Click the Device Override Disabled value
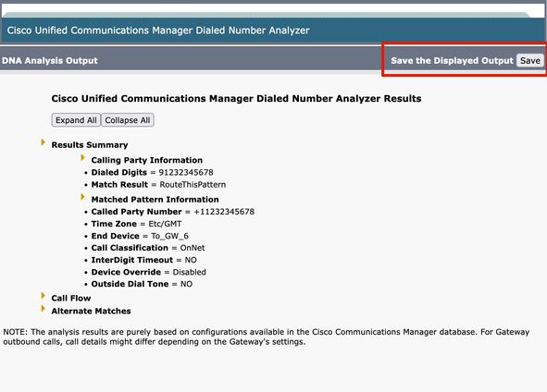The image size is (547, 392). pyautogui.click(x=189, y=273)
